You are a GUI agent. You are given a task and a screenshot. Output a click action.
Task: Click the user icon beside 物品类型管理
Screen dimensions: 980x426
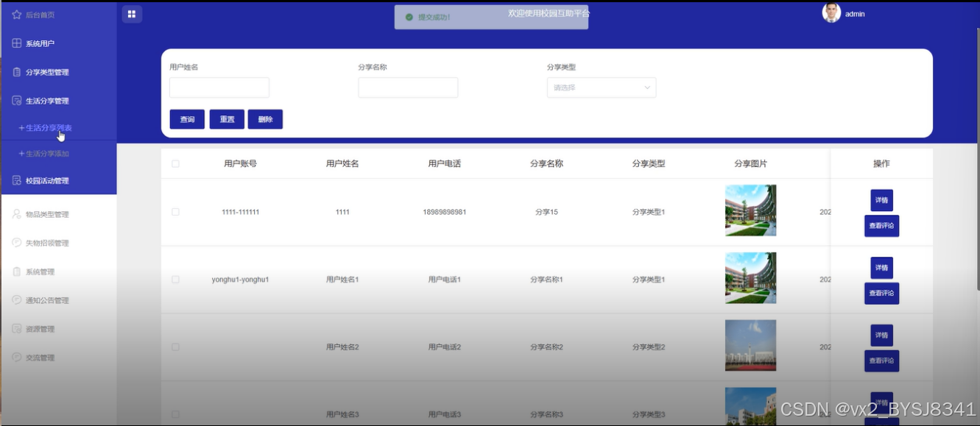pyautogui.click(x=16, y=214)
